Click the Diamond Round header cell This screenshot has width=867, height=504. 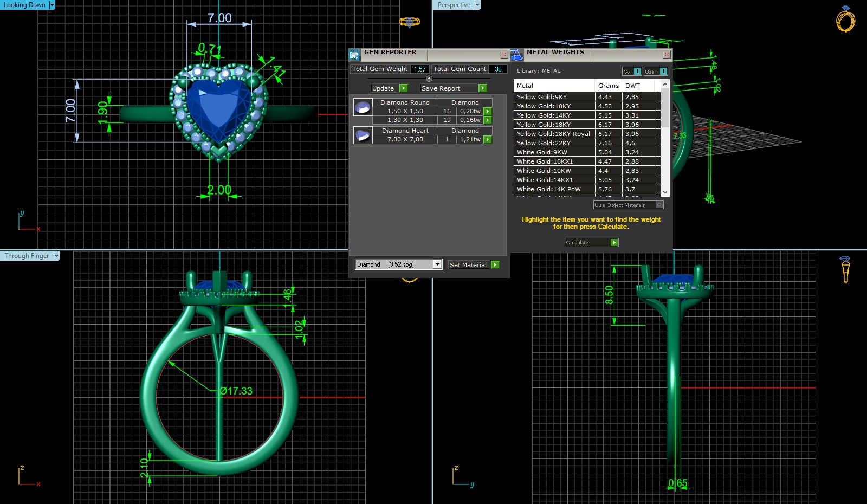(405, 102)
